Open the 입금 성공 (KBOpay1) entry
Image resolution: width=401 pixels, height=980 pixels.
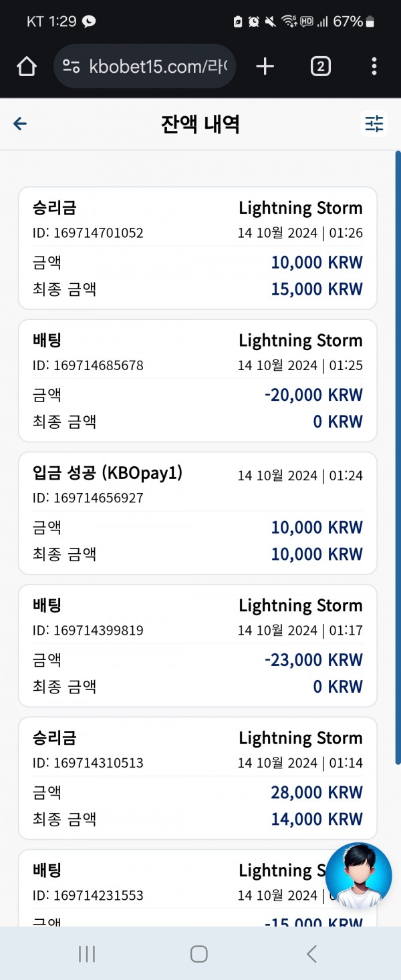198,513
